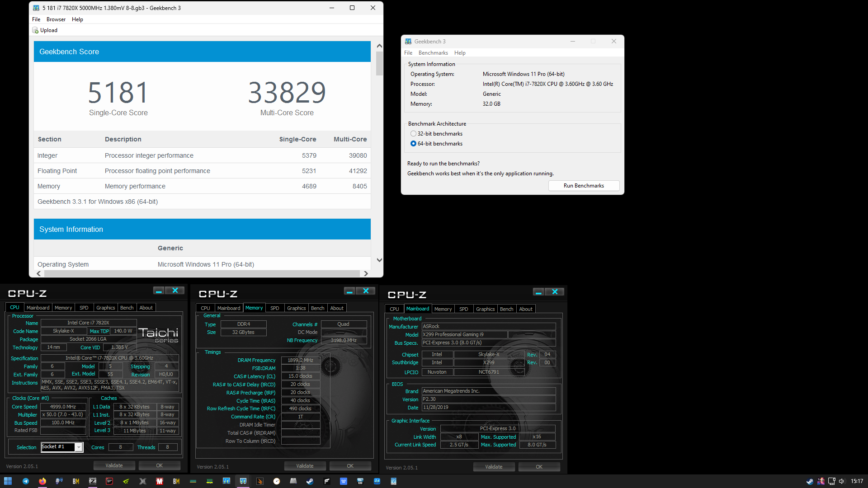Click the motherboard model X299 Professional Gaming i9
This screenshot has width=868, height=488.
click(464, 334)
